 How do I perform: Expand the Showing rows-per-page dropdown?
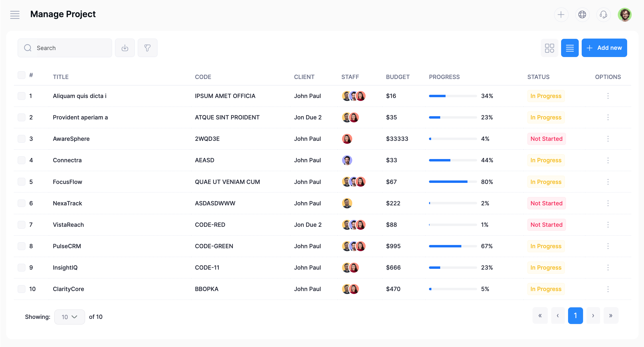[70, 317]
